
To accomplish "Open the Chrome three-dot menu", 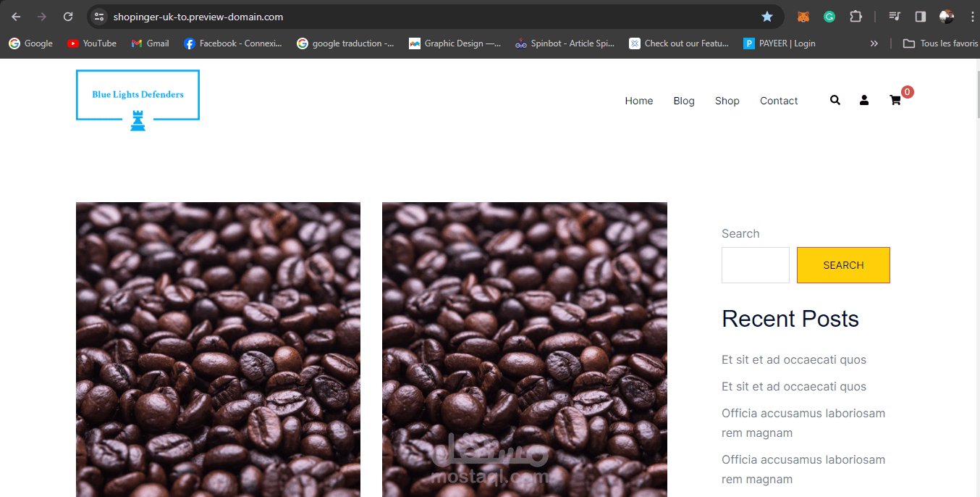I will click(971, 17).
